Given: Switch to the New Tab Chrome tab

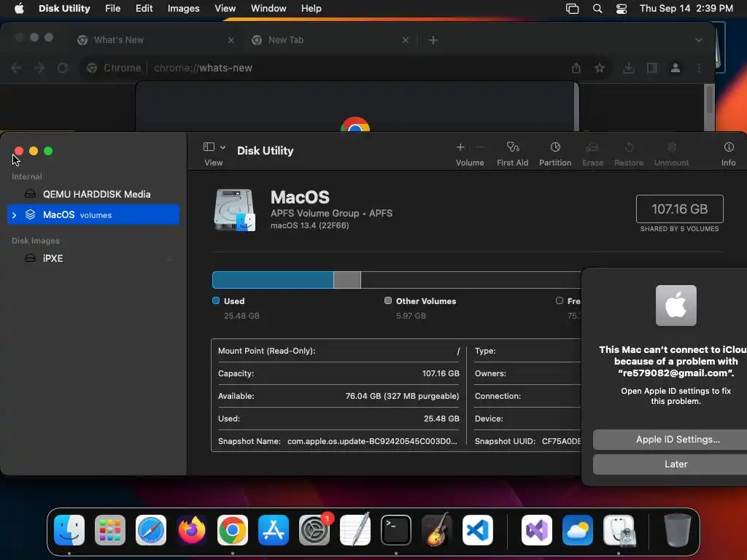Looking at the screenshot, I should (x=330, y=40).
